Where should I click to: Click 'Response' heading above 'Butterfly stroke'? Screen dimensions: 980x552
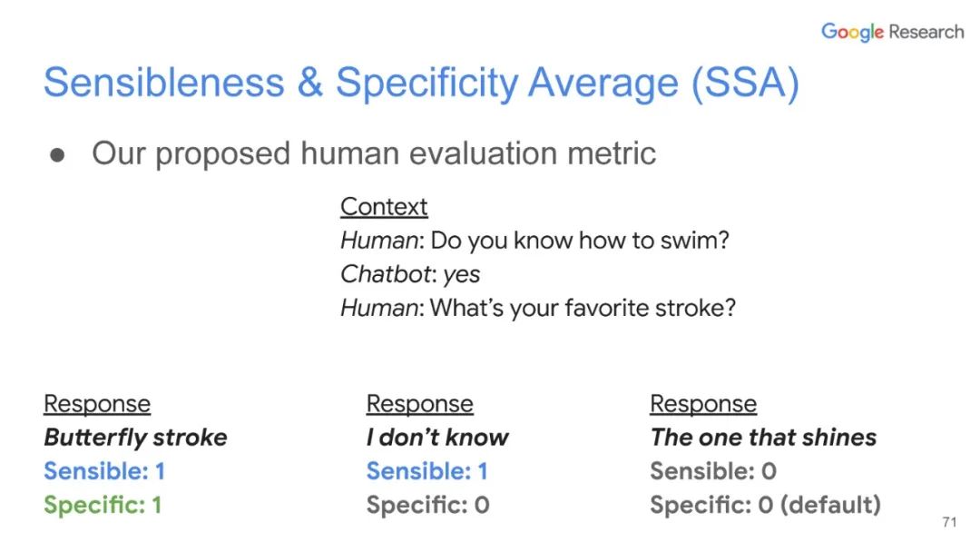[x=97, y=404]
